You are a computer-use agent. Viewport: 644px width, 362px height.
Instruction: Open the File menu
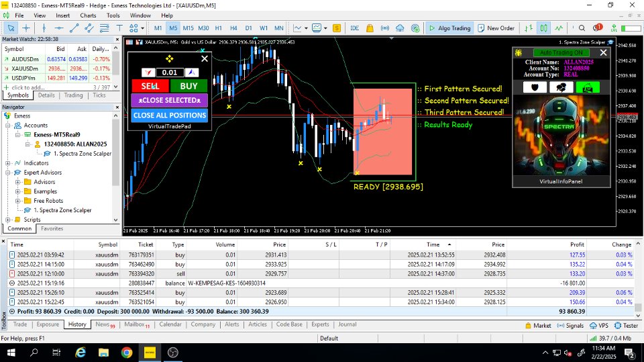(x=19, y=15)
